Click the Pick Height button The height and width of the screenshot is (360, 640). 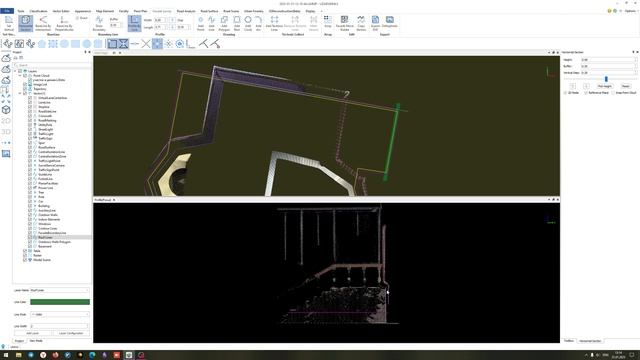click(604, 86)
